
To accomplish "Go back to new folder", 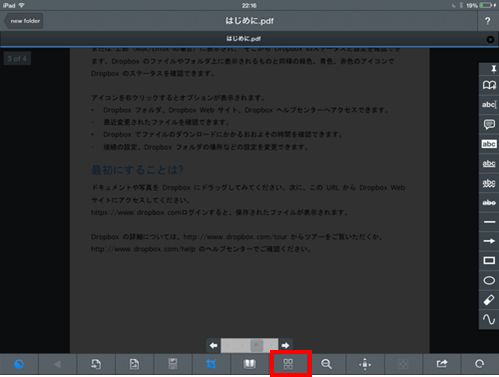I will (x=23, y=21).
